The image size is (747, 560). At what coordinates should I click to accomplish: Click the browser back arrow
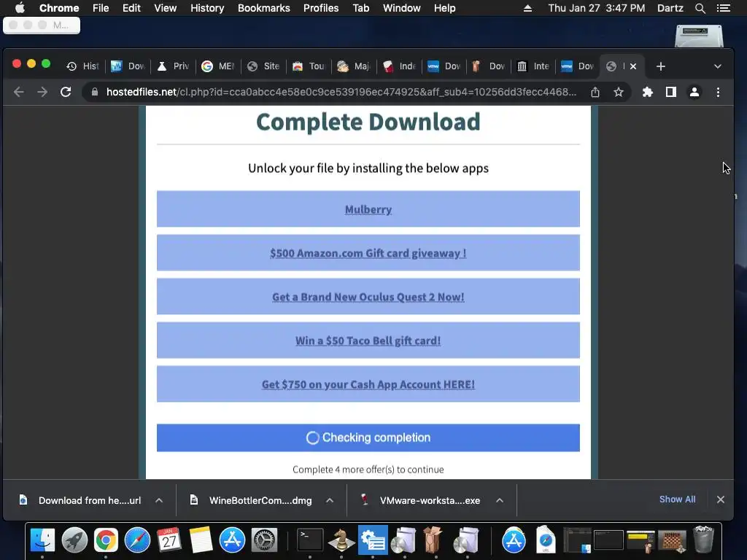click(18, 92)
